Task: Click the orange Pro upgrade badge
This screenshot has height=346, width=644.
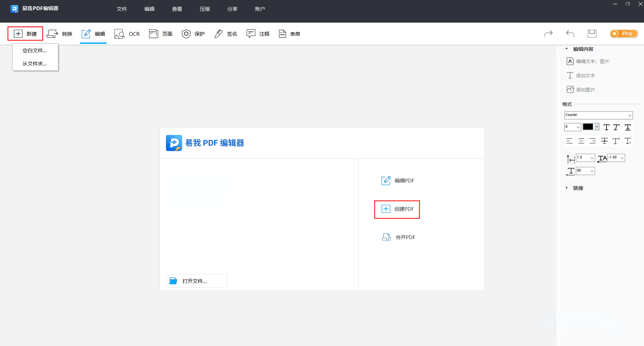Action: (624, 33)
